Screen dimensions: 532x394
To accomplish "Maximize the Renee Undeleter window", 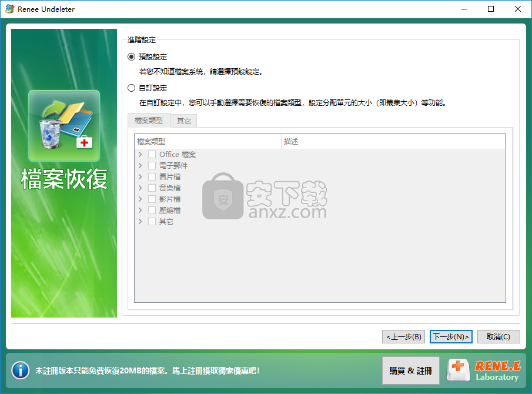I will (x=491, y=9).
